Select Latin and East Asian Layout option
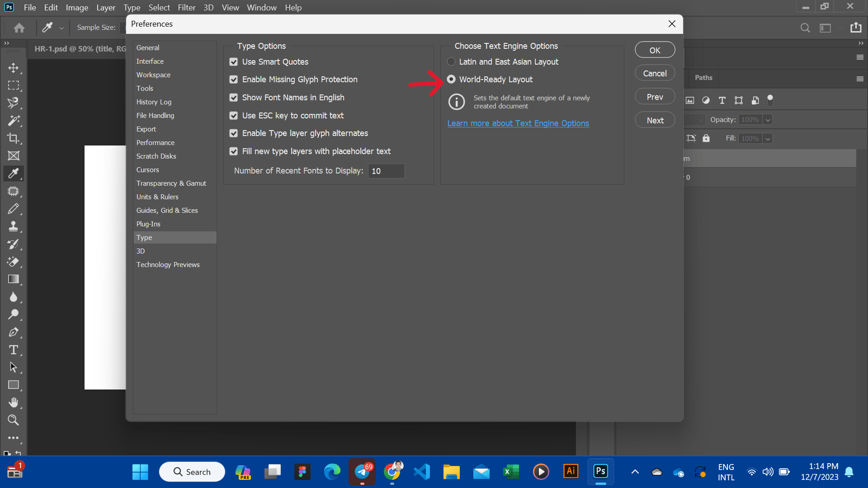Screen dimensions: 868x488 click(x=451, y=61)
